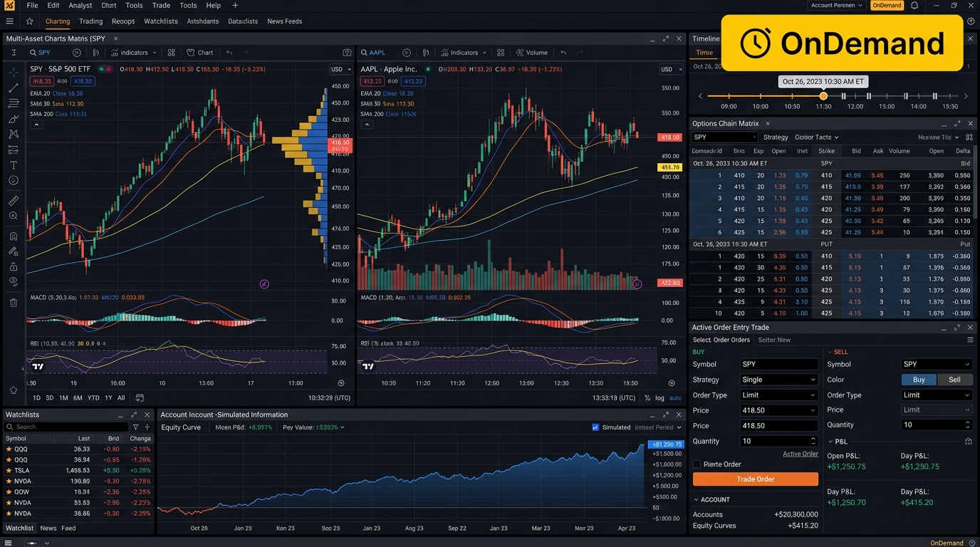Toggle the Buy side button
This screenshot has width=980, height=547.
tap(919, 380)
